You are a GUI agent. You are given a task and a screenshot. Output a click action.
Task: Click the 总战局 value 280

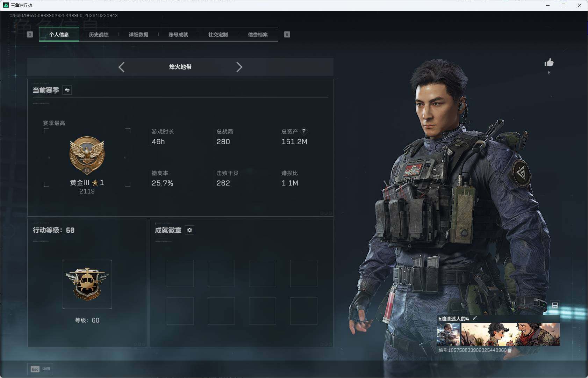point(223,141)
